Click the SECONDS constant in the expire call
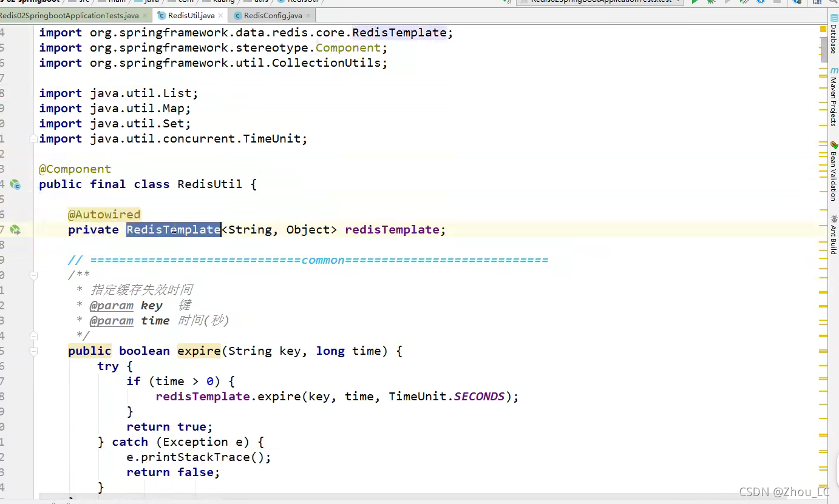Image resolution: width=839 pixels, height=504 pixels. 479,397
